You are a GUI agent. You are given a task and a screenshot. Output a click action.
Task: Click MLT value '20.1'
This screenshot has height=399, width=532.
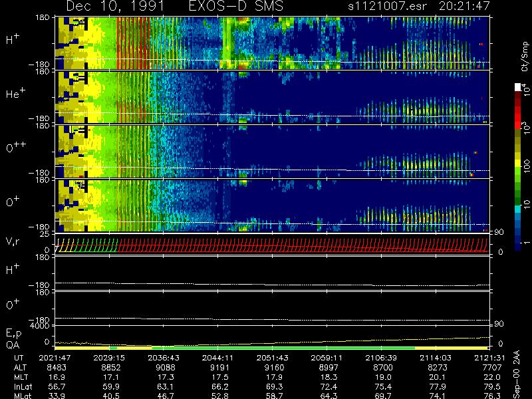(437, 377)
